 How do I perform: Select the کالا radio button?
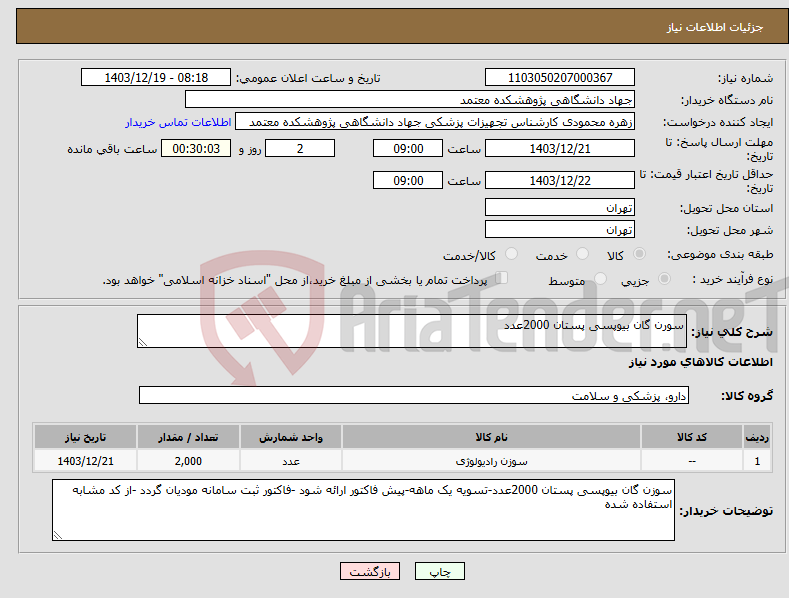click(x=639, y=254)
